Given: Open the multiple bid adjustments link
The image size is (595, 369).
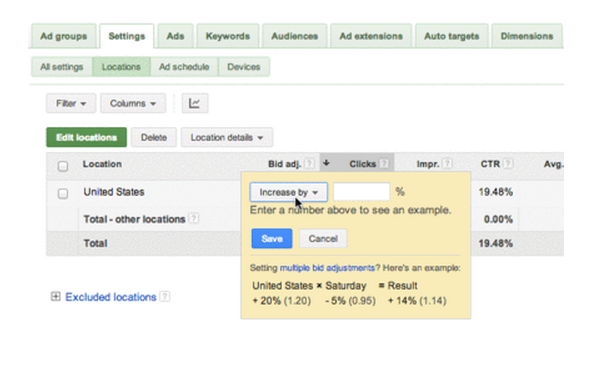Looking at the screenshot, I should pos(327,268).
